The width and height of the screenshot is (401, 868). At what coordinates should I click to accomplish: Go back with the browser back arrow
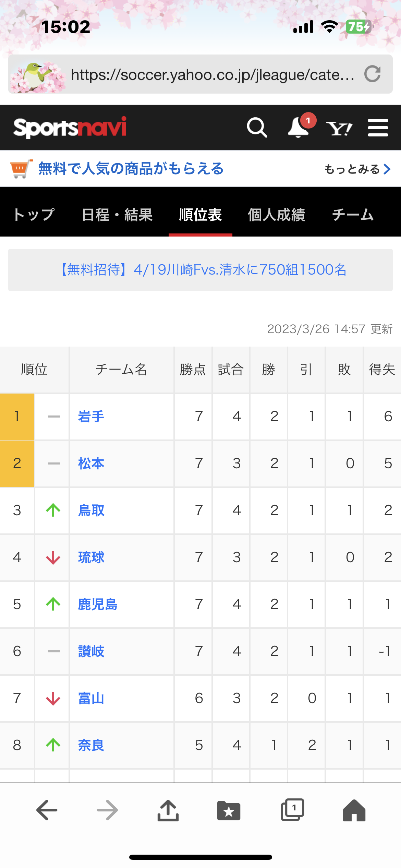click(47, 810)
